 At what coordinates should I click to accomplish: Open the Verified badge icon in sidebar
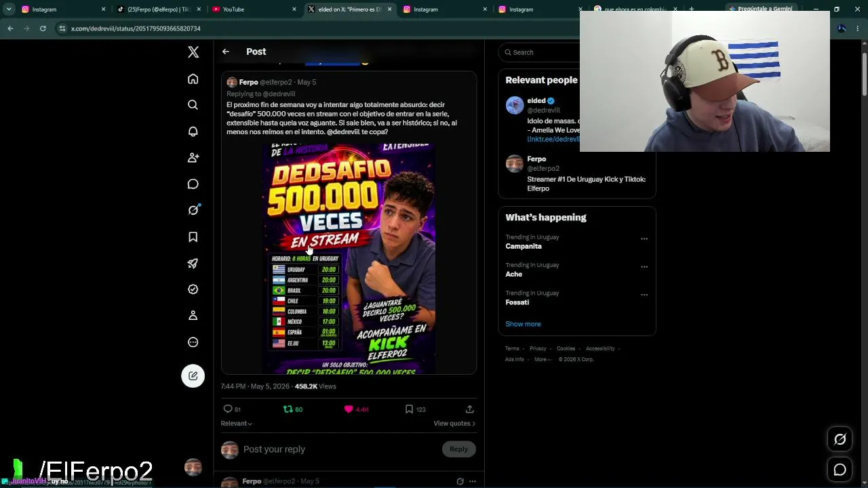193,289
